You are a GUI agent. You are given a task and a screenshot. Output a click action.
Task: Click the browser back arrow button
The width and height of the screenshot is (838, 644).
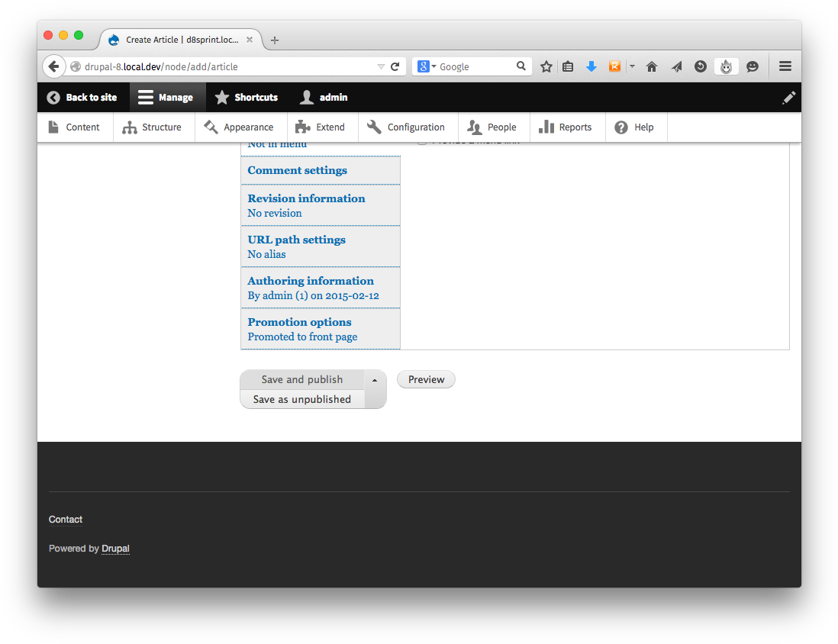[53, 66]
